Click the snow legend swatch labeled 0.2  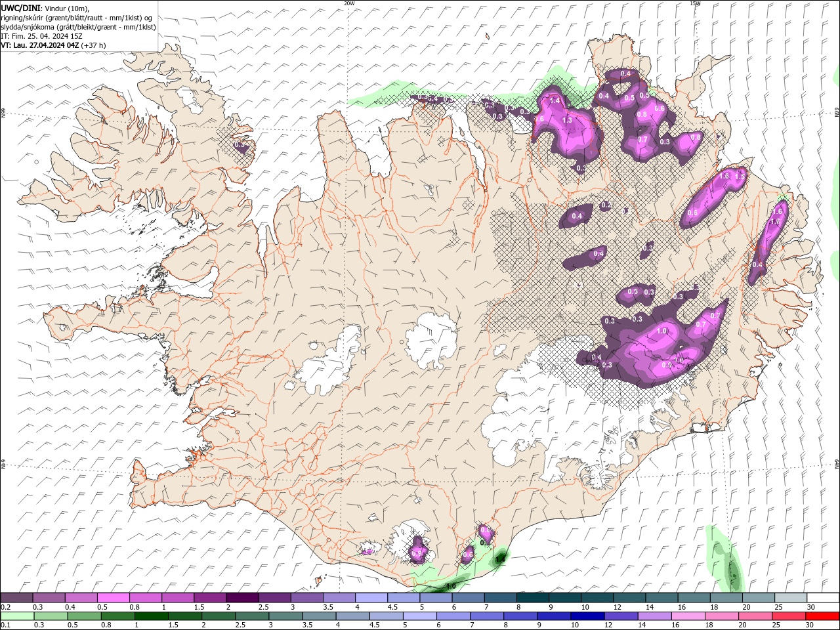pos(16,597)
